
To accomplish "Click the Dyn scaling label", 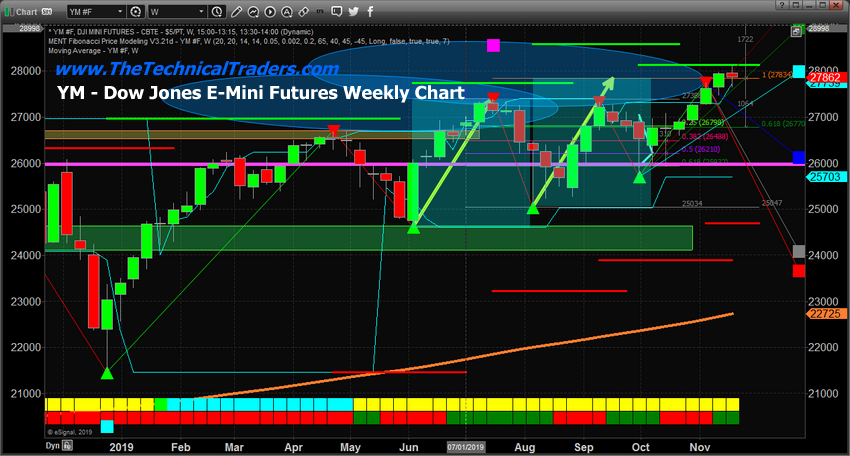I will pos(53,446).
